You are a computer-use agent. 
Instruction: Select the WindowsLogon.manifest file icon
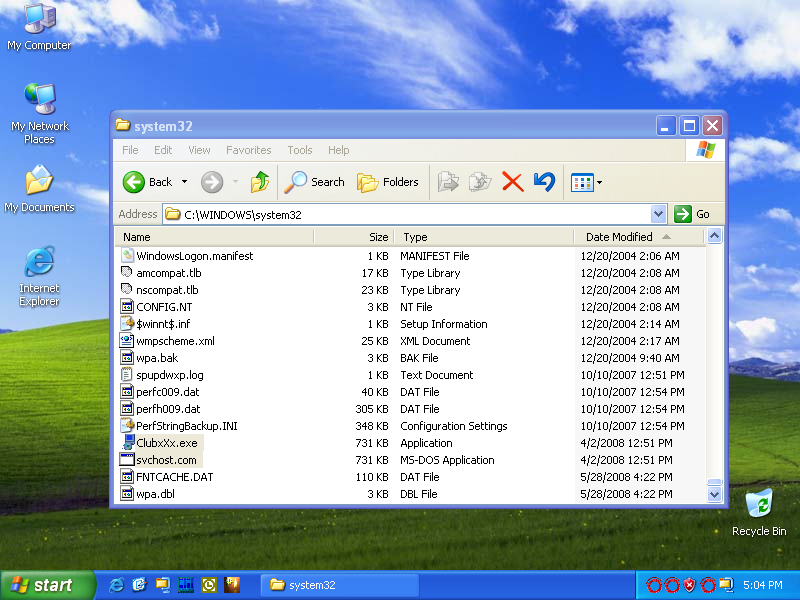(x=127, y=255)
